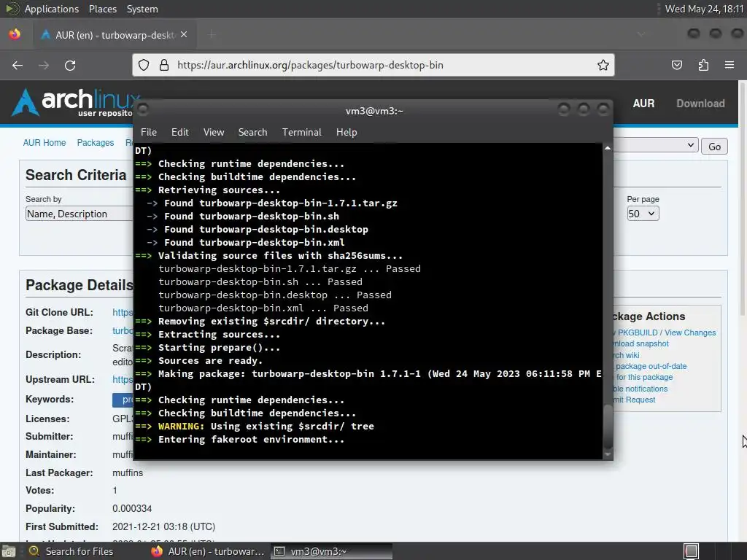The width and height of the screenshot is (747, 560).
Task: Bookmark this page with star icon
Action: click(x=603, y=65)
